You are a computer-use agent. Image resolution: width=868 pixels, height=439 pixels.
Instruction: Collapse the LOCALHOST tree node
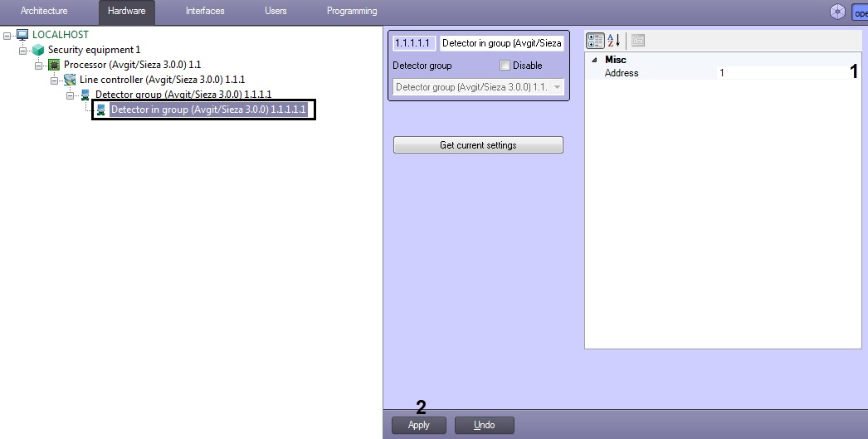coord(7,36)
